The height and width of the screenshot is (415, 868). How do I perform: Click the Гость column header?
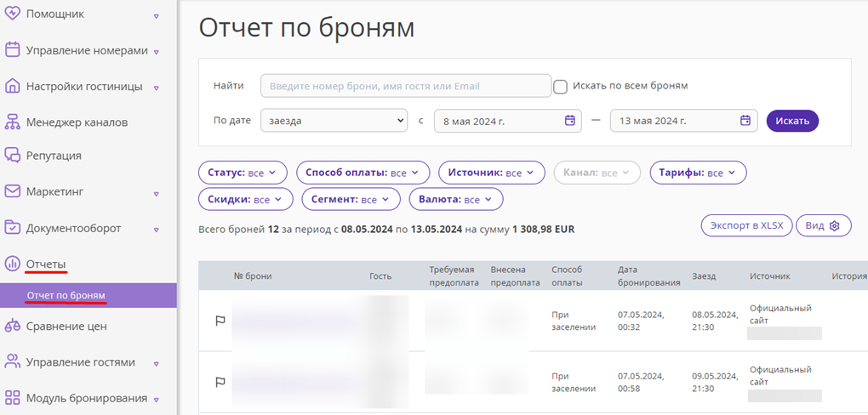(x=380, y=276)
